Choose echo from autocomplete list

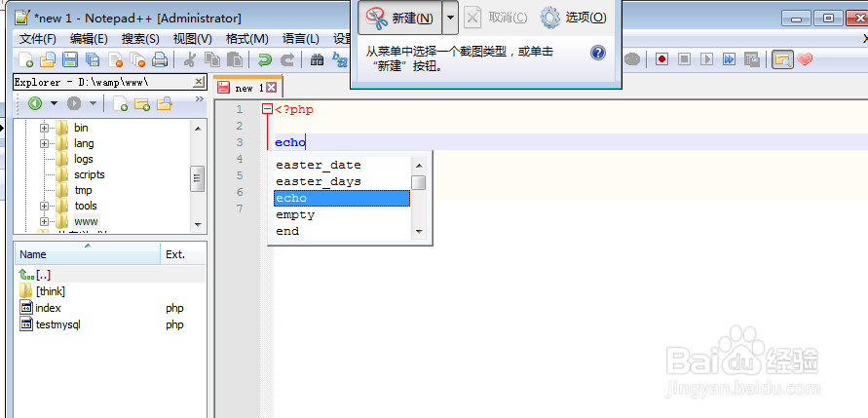(342, 198)
